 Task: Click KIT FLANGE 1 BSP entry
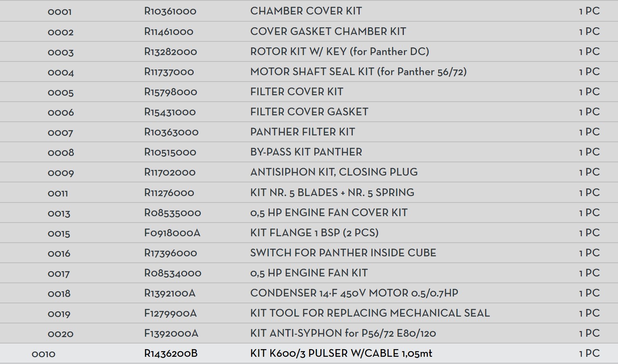(314, 233)
